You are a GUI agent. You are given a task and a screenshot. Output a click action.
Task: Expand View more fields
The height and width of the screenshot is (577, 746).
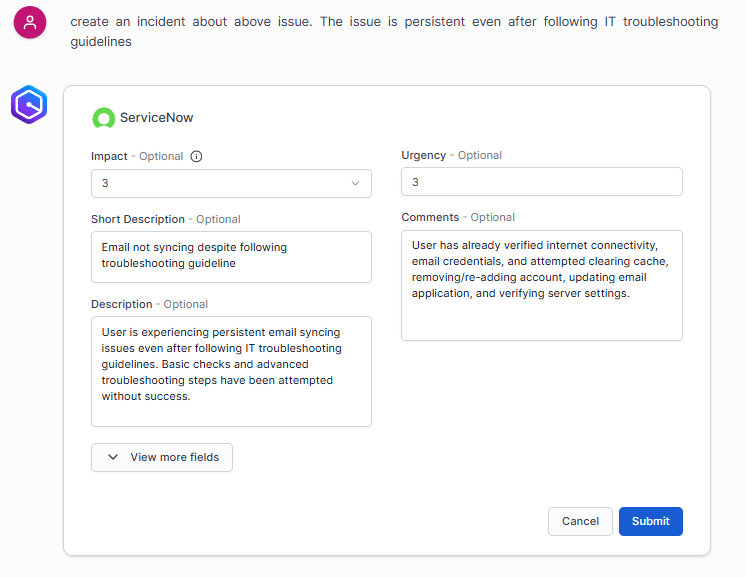(162, 457)
